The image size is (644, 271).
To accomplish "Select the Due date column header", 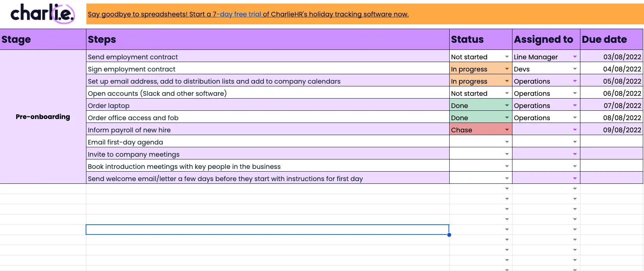I will [x=611, y=39].
